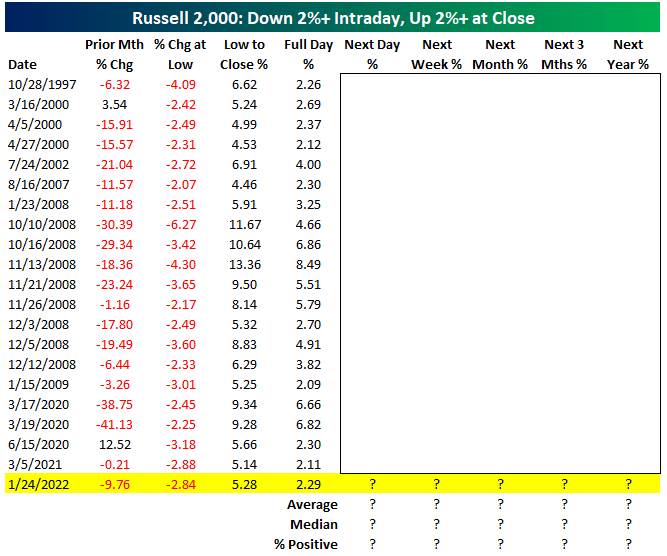Select the date 3/19/2020
Image resolution: width=667 pixels, height=556 pixels.
38,425
